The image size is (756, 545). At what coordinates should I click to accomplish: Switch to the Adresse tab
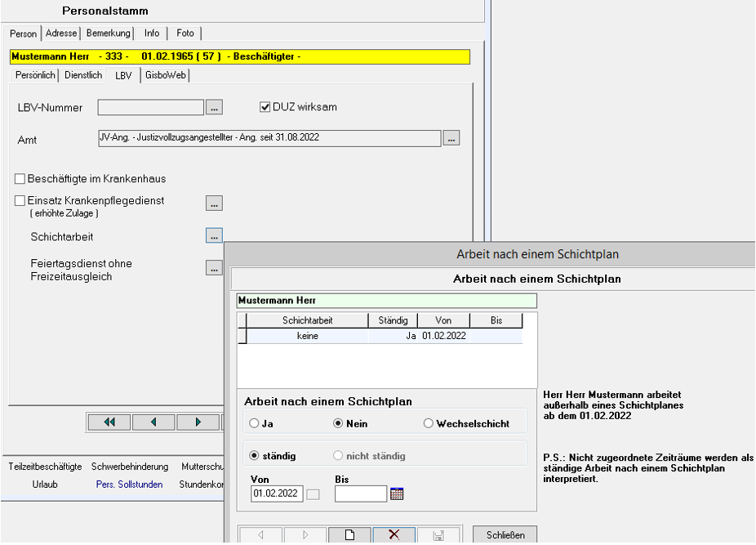pyautogui.click(x=61, y=34)
